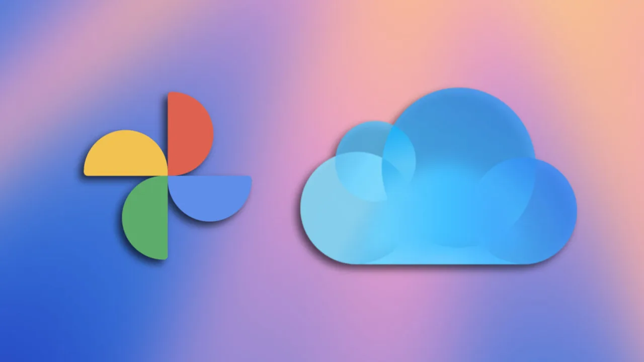644x362 pixels.
Task: Click the Google Photos pinwheel logo
Action: (x=168, y=175)
